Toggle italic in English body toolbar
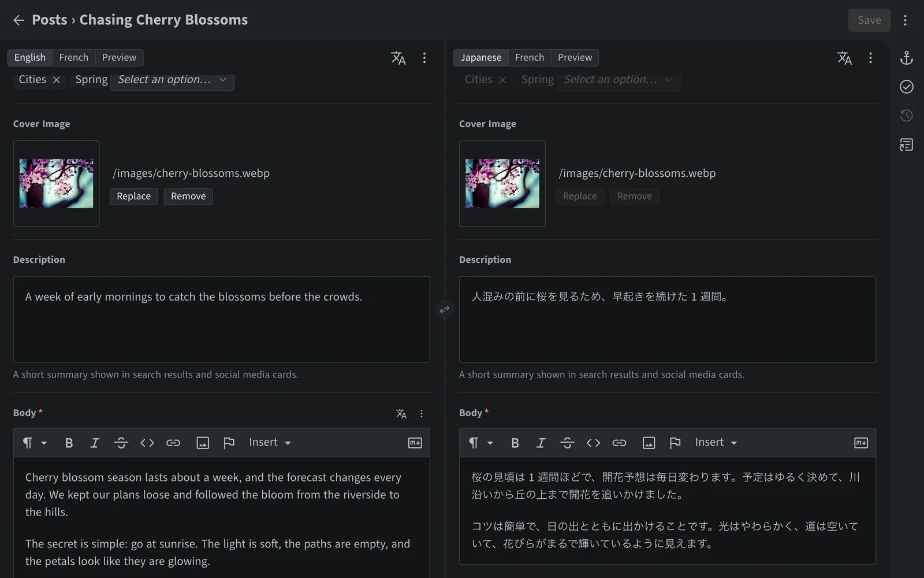The image size is (924, 578). coord(95,443)
